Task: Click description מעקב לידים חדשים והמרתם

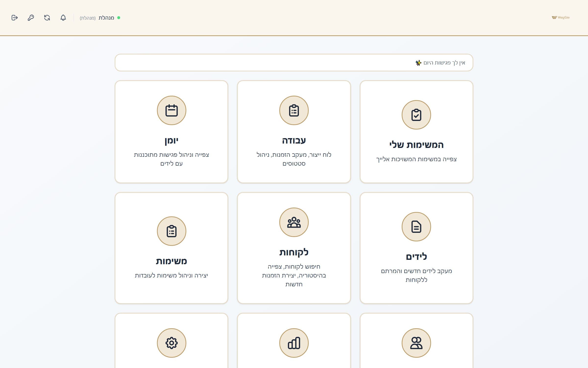Action: pos(416,275)
